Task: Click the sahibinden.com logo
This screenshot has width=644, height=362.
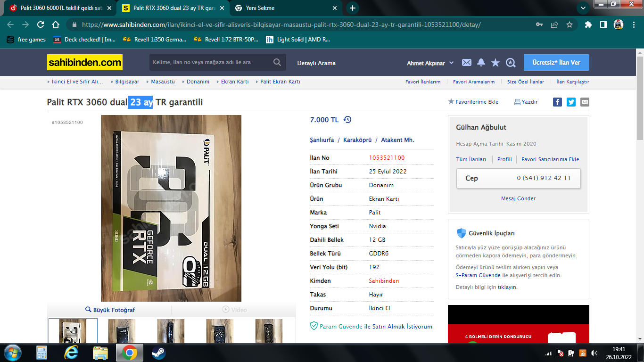Action: [85, 62]
